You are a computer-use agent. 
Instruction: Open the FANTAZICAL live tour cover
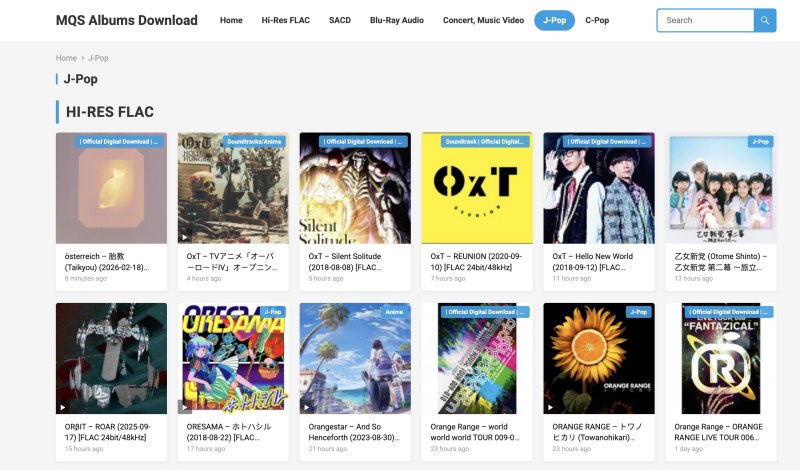(721, 358)
